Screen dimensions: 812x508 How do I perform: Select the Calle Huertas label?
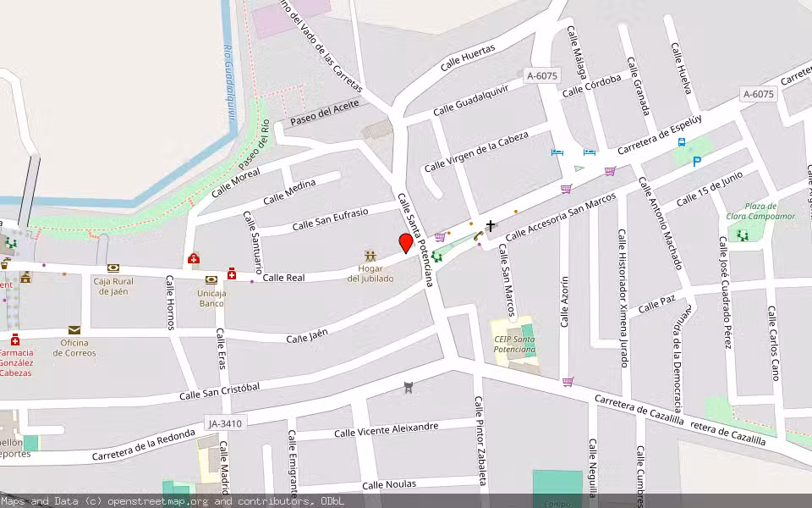click(x=468, y=58)
